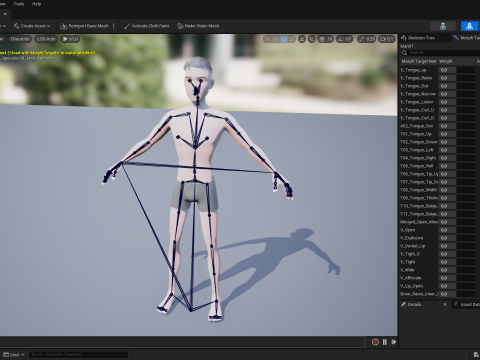Select the Scale gizmo tool

[291, 39]
